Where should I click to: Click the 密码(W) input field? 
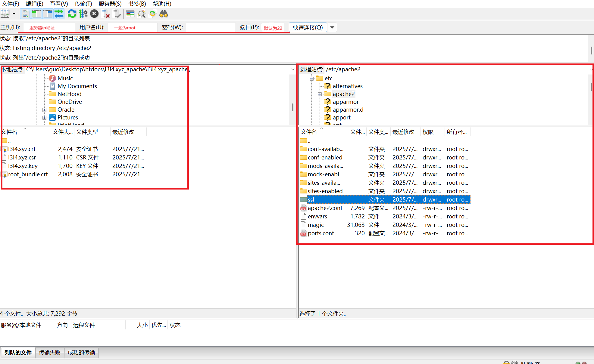[211, 27]
